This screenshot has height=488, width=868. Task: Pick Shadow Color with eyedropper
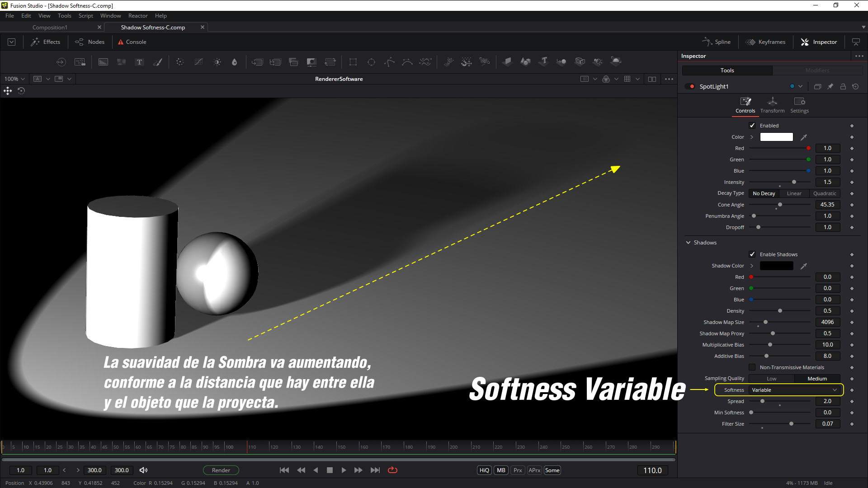(803, 266)
